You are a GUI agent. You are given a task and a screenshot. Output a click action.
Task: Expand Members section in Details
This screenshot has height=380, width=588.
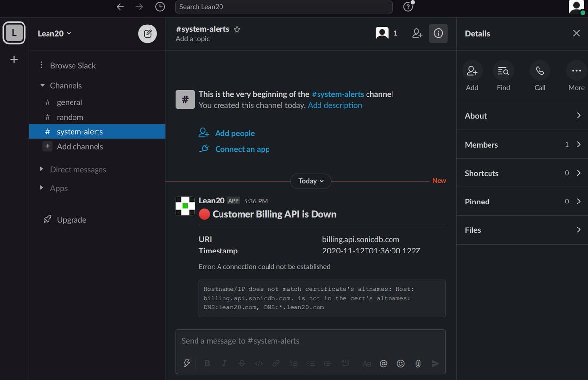click(x=522, y=144)
